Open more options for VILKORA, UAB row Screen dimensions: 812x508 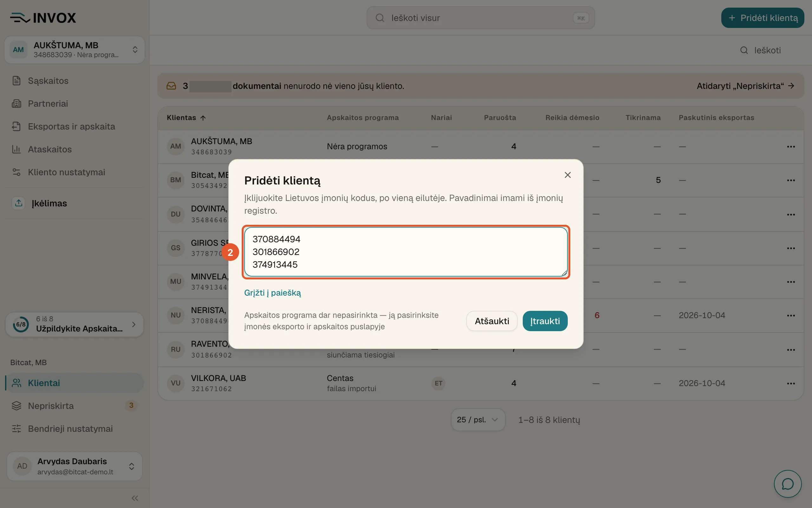coord(791,383)
